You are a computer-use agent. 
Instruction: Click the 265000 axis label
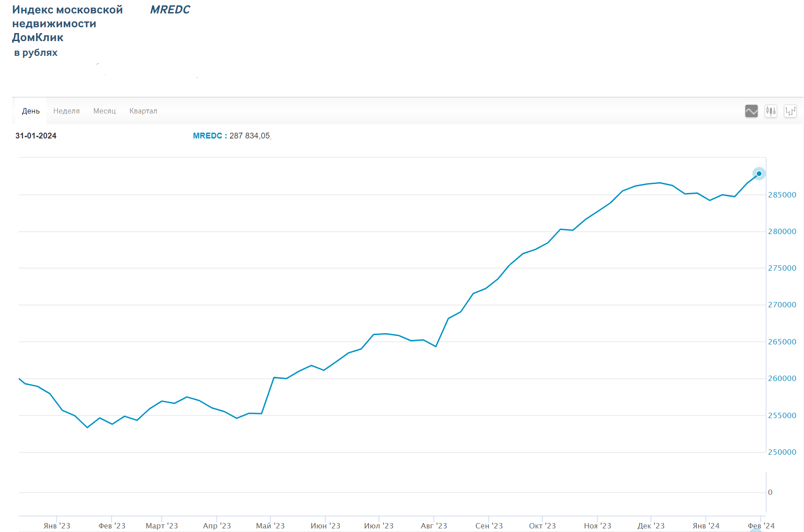tap(782, 342)
